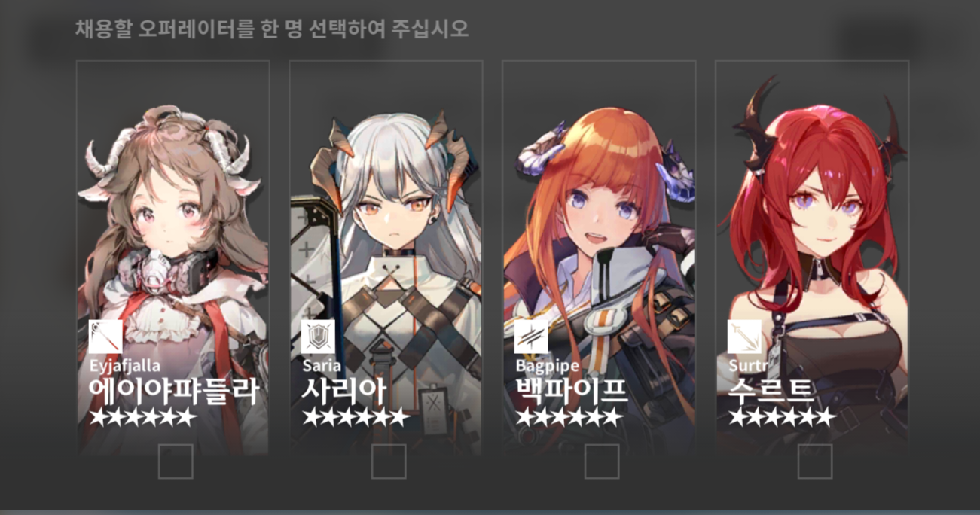
Task: Tick the checkbox below Saria's card
Action: pos(389,462)
